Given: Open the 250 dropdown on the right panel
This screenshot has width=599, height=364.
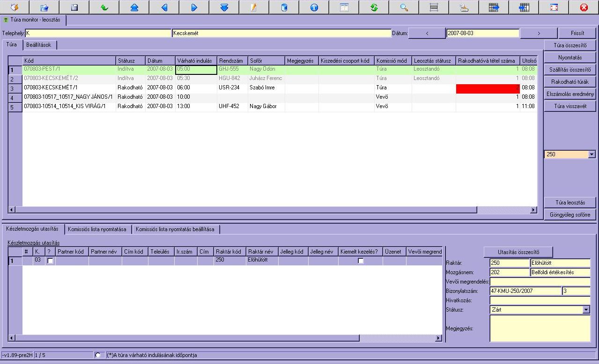Looking at the screenshot, I should click(592, 154).
